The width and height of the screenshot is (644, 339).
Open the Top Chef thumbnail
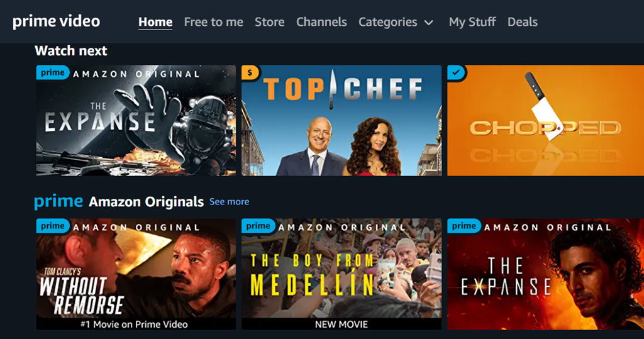[x=341, y=120]
